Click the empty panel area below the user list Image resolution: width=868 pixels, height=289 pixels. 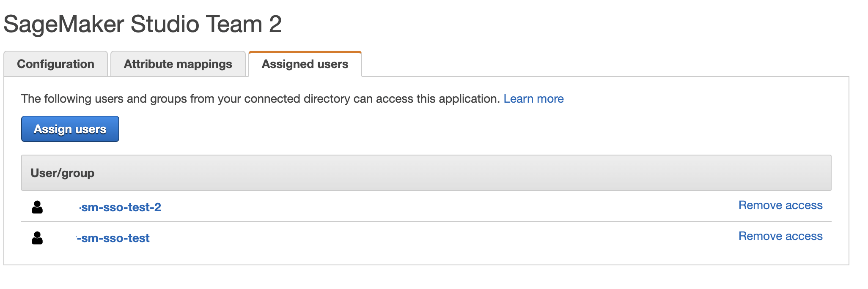pos(423,255)
